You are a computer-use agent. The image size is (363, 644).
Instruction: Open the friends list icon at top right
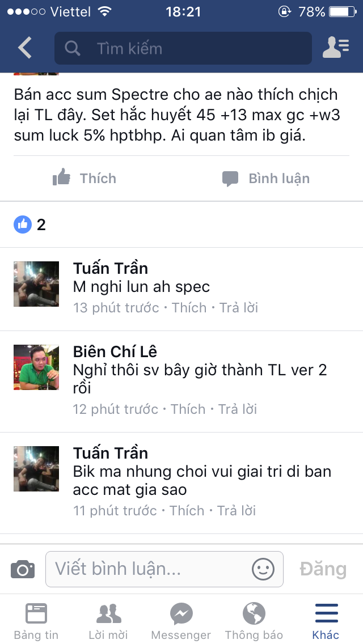(336, 47)
